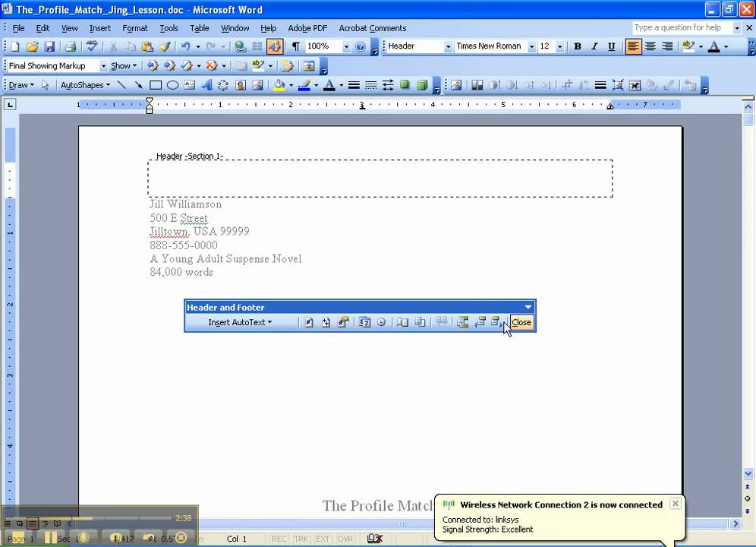Click the tab selector at ruler corner

pyautogui.click(x=10, y=104)
